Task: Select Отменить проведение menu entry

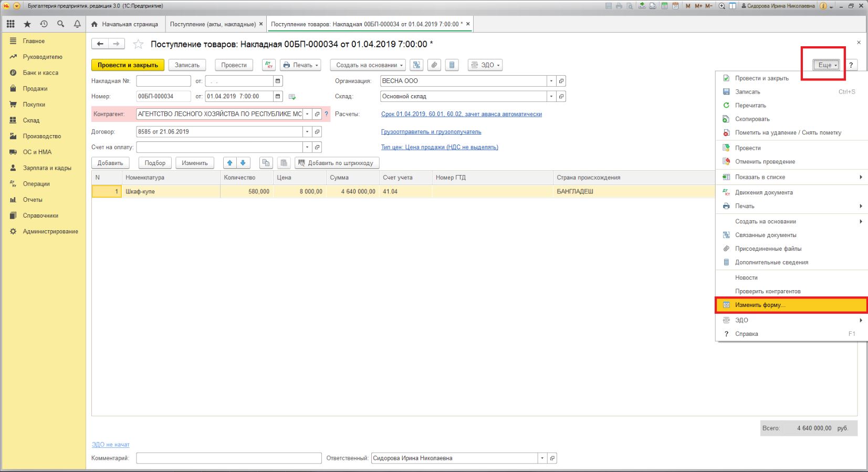Action: point(791,161)
